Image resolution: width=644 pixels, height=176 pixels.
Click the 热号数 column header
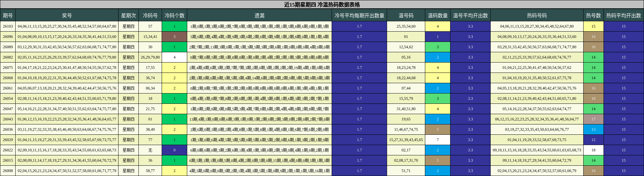point(593,15)
